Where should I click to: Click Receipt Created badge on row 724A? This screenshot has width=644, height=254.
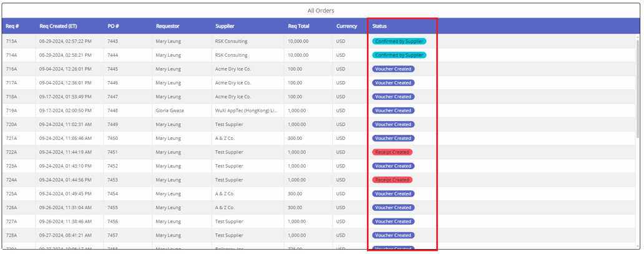[x=392, y=180]
